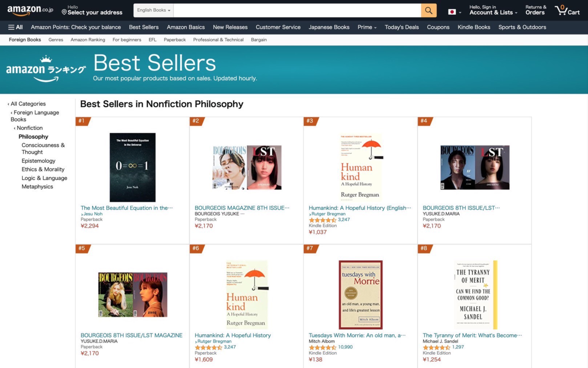Screen dimensions: 588x368
Task: Open Tuesdays With Morrie title link
Action: tap(357, 335)
